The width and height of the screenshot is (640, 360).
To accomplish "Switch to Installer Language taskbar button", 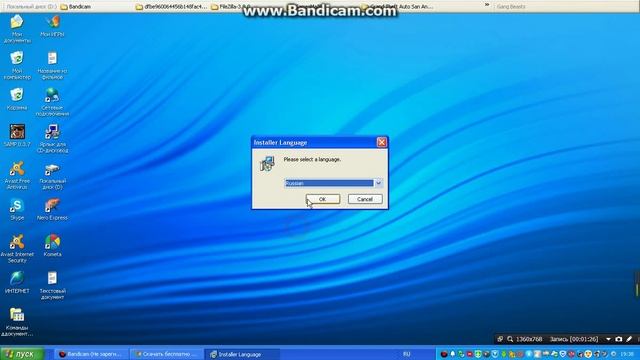I will (x=242, y=354).
